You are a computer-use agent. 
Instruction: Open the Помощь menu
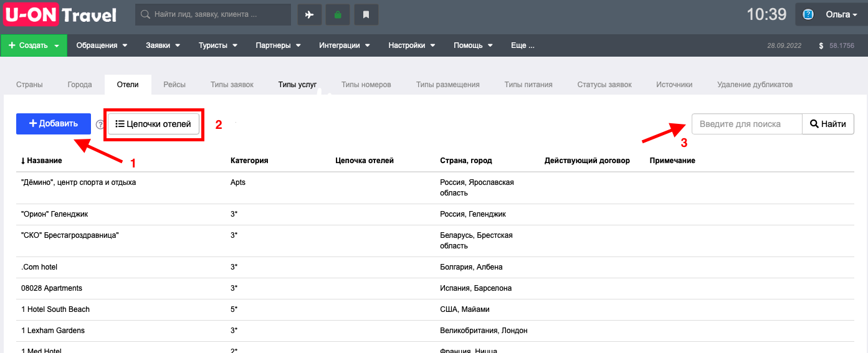(x=473, y=45)
